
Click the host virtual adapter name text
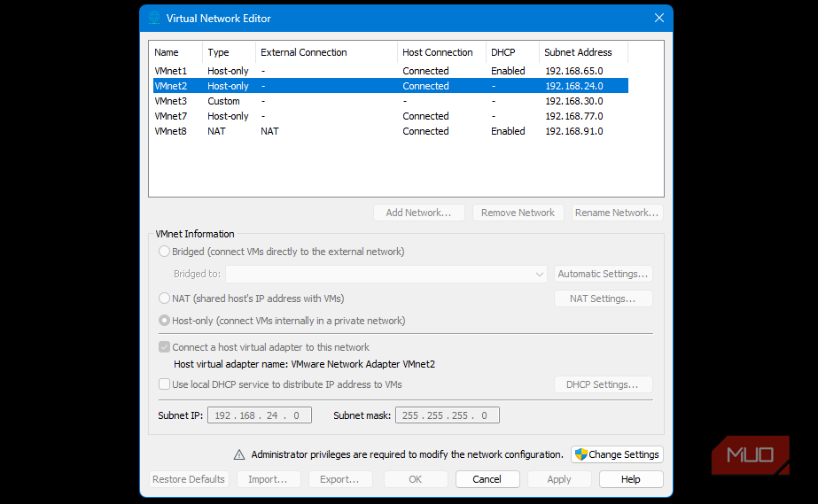pyautogui.click(x=304, y=364)
